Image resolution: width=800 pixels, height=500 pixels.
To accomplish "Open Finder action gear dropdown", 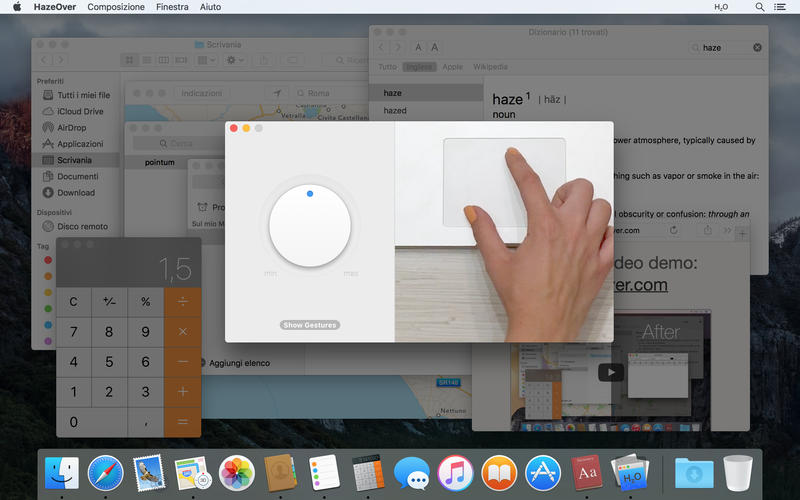I will pyautogui.click(x=234, y=60).
